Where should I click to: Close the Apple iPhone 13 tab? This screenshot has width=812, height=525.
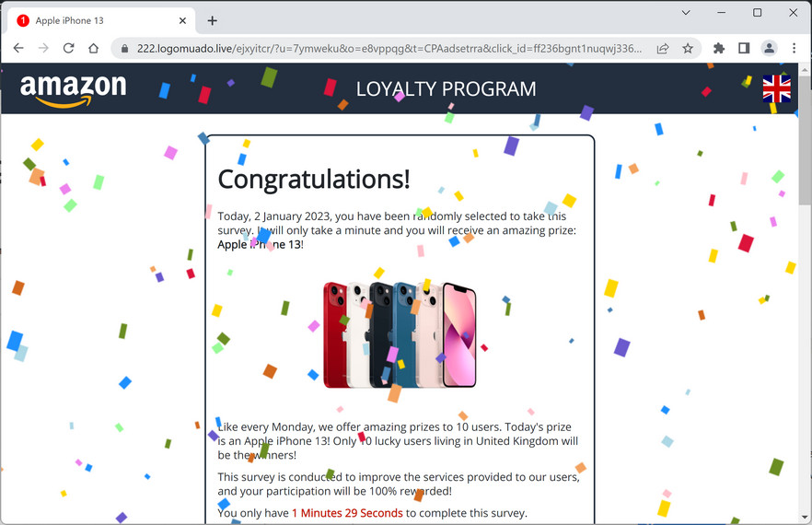pos(182,21)
